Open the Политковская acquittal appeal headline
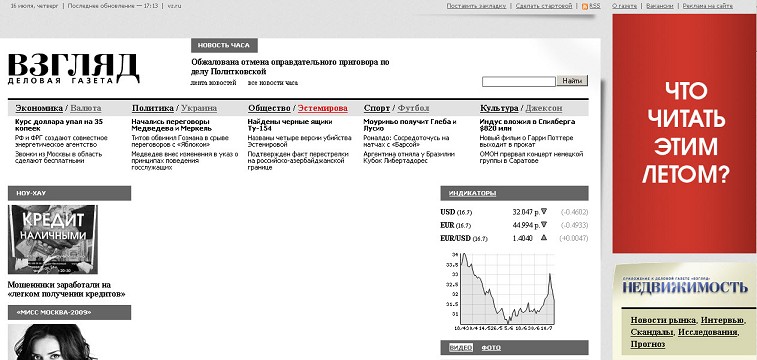This screenshot has width=757, height=360. (x=290, y=67)
